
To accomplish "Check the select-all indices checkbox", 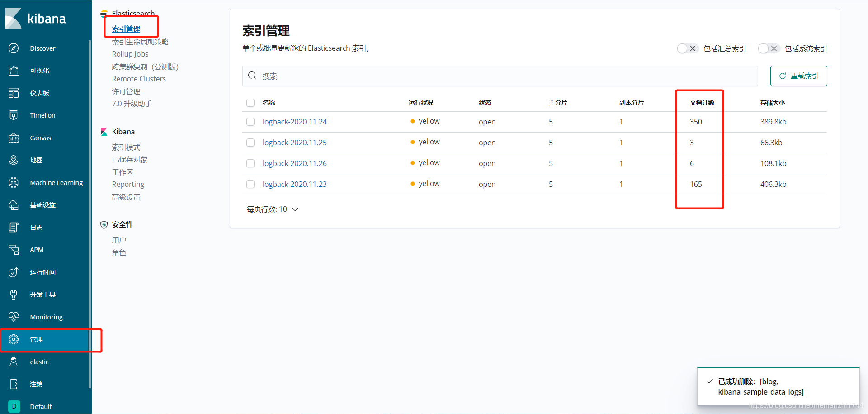I will [250, 103].
